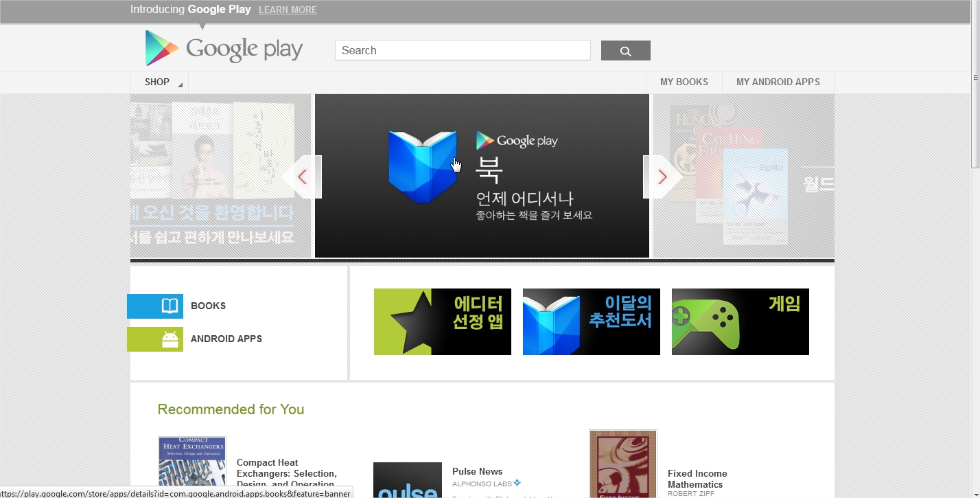Select the BOOKS category link
This screenshot has height=498, width=980.
[208, 306]
